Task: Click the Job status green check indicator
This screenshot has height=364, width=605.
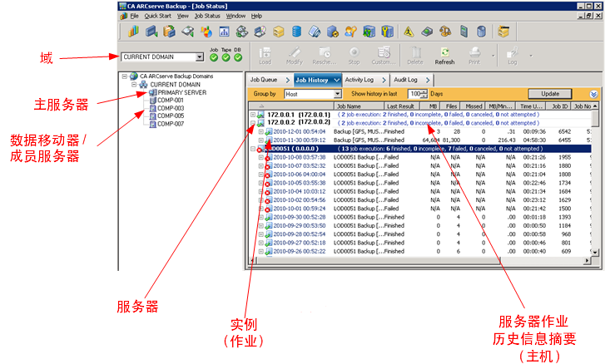Action: (214, 57)
